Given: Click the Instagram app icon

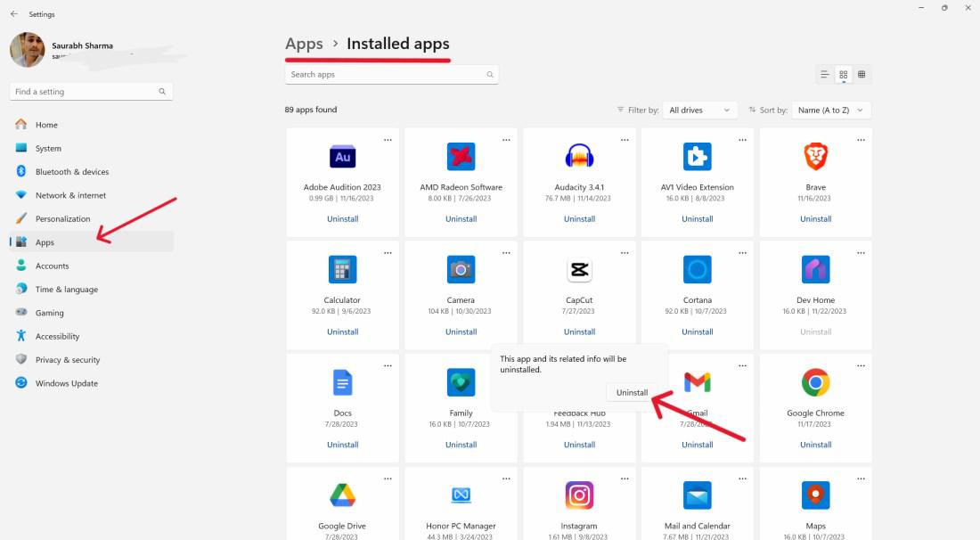Looking at the screenshot, I should [x=579, y=495].
